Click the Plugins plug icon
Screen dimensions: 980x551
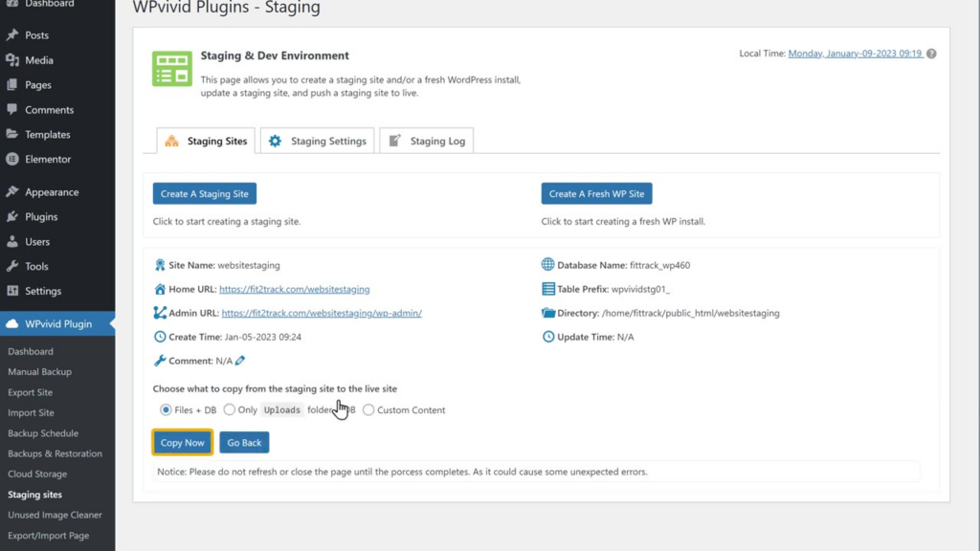click(12, 217)
